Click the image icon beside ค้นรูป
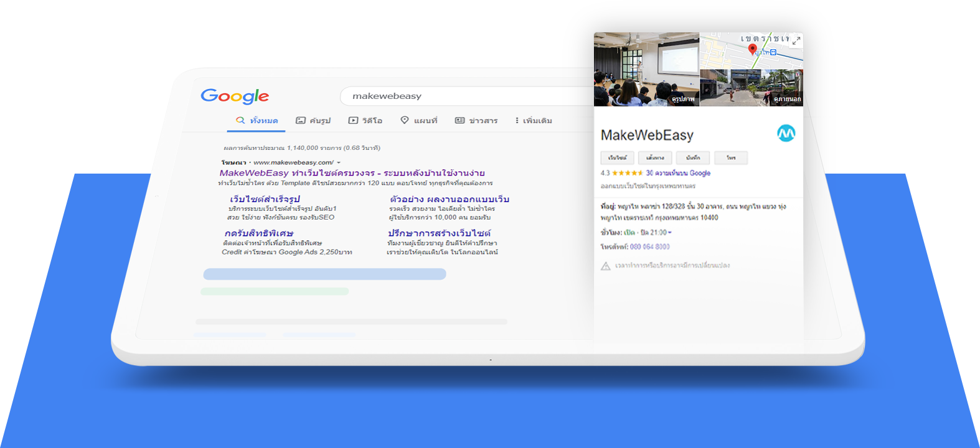Image resolution: width=980 pixels, height=448 pixels. [301, 121]
